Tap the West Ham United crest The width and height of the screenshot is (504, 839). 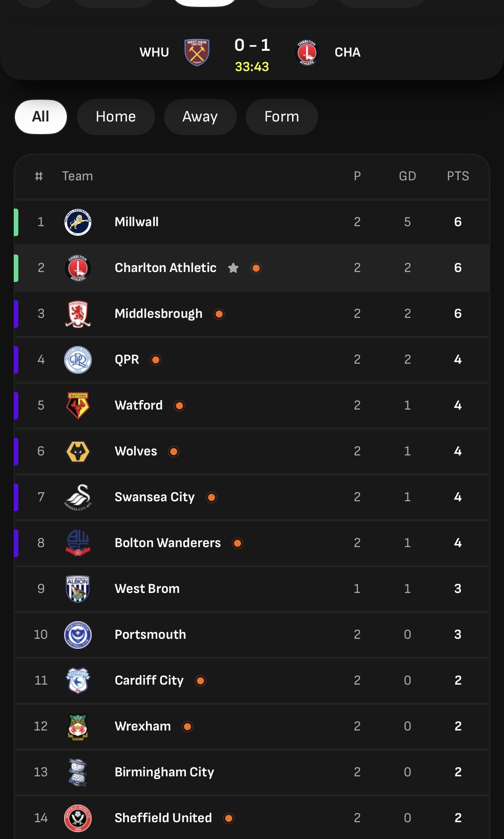click(x=197, y=52)
